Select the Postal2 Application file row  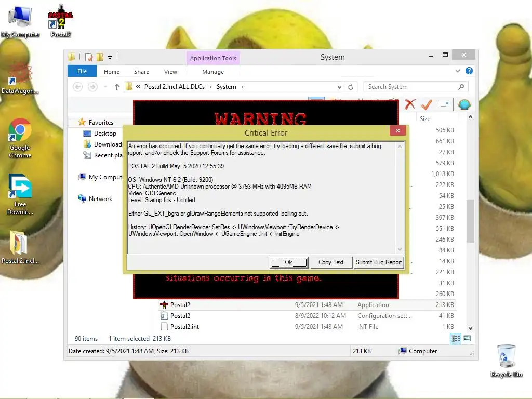(307, 304)
